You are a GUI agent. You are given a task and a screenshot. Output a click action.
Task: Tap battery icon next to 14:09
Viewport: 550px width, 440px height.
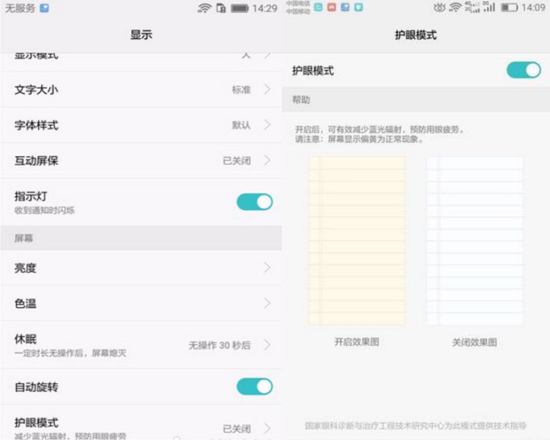coord(509,7)
